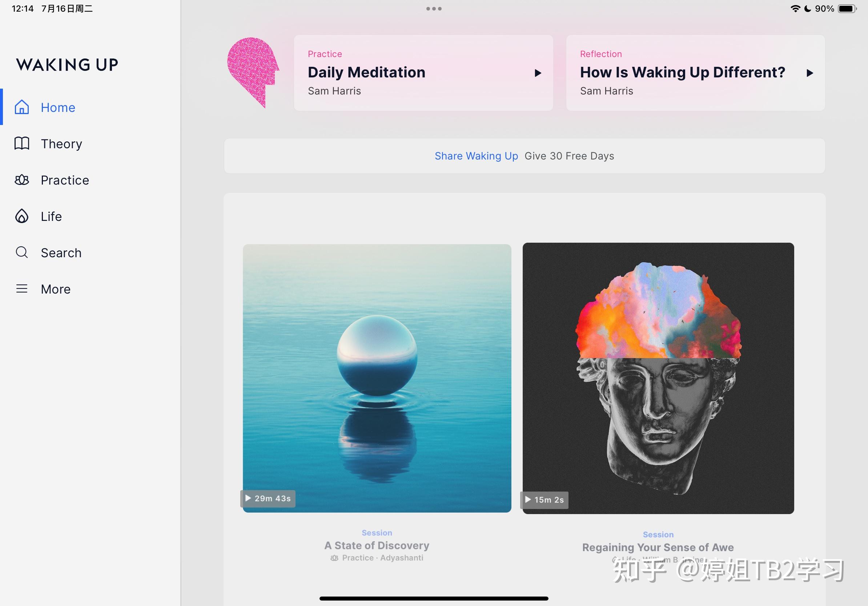Click the Share Waking Up link
Image resolution: width=868 pixels, height=606 pixels.
click(476, 155)
